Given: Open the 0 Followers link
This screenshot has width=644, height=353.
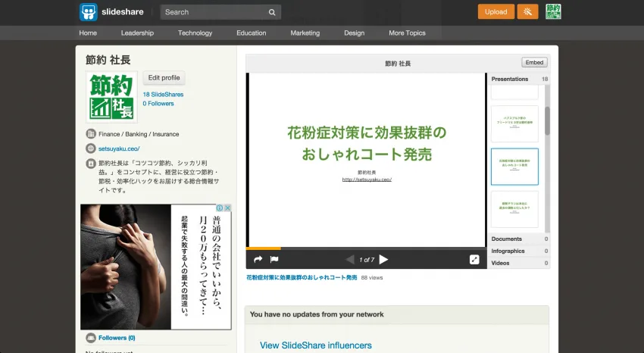Looking at the screenshot, I should coord(158,104).
